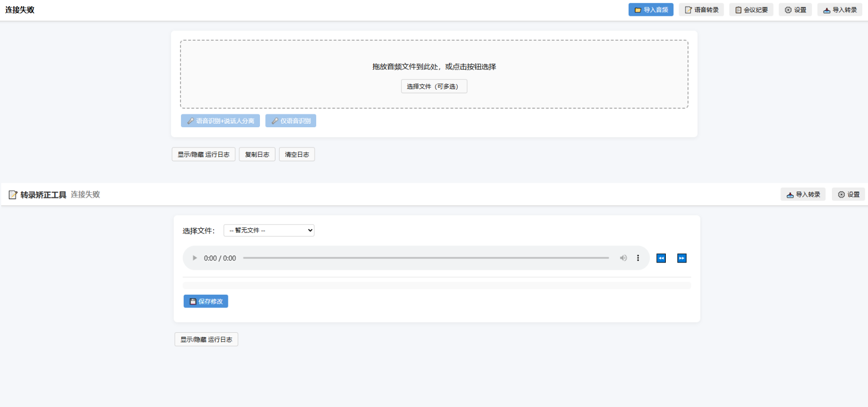Image resolution: width=868 pixels, height=407 pixels.
Task: Play the audio in the player
Action: tap(194, 258)
